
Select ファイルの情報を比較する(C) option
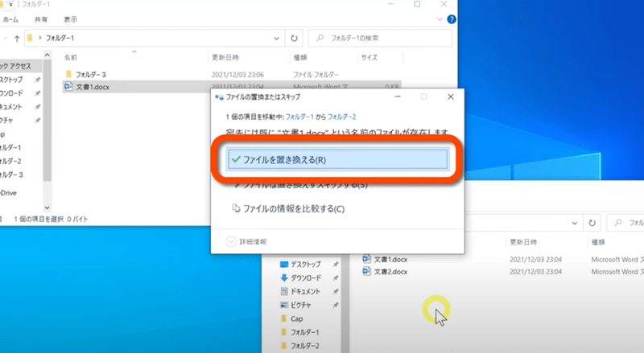tap(289, 208)
